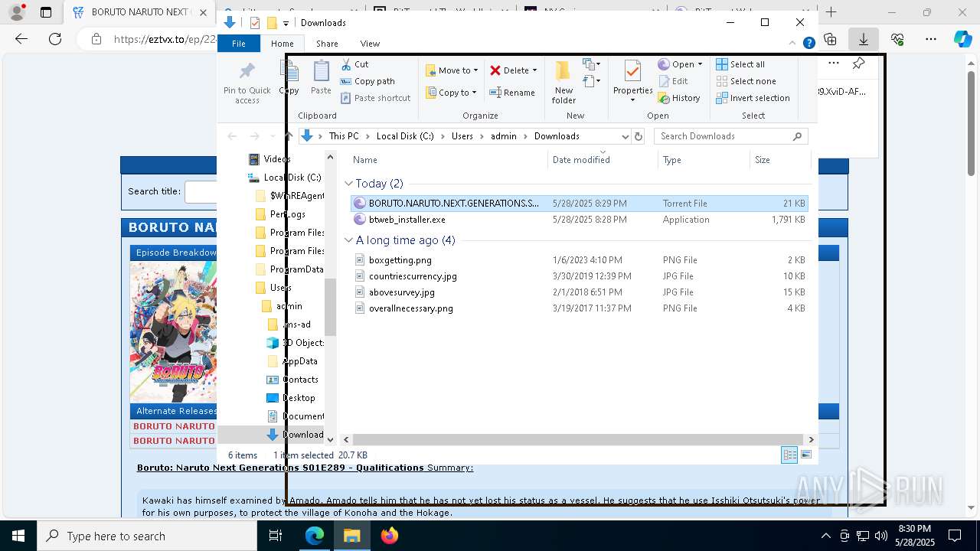980x551 pixels.
Task: Open the View ribbon tab
Action: (x=370, y=44)
